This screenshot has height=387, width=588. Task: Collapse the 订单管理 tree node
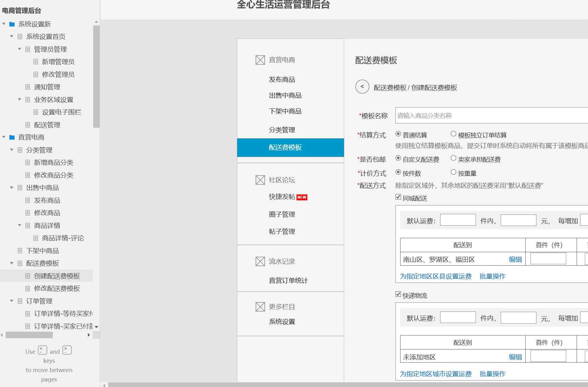point(12,301)
